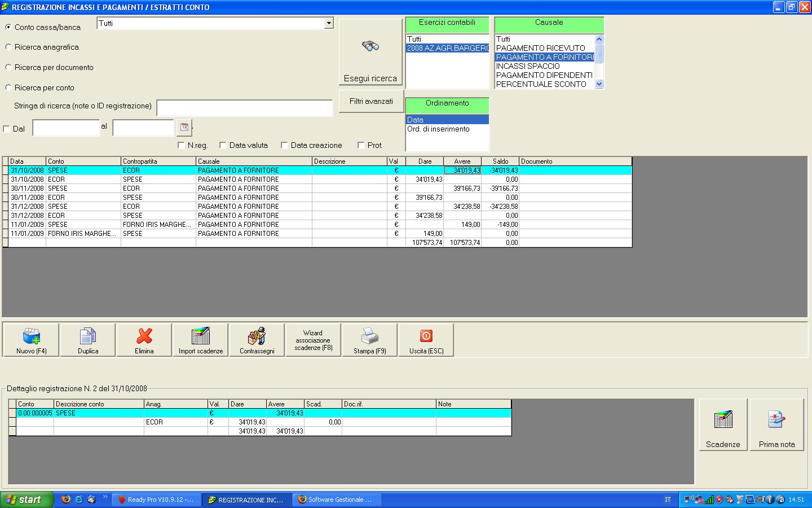This screenshot has height=508, width=812.
Task: Sort by the Data column header
Action: click(27, 161)
